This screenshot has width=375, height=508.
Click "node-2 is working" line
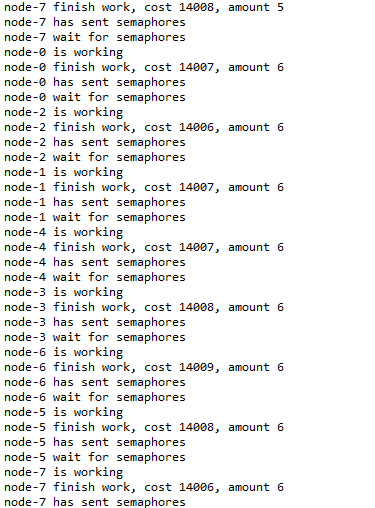pyautogui.click(x=63, y=112)
